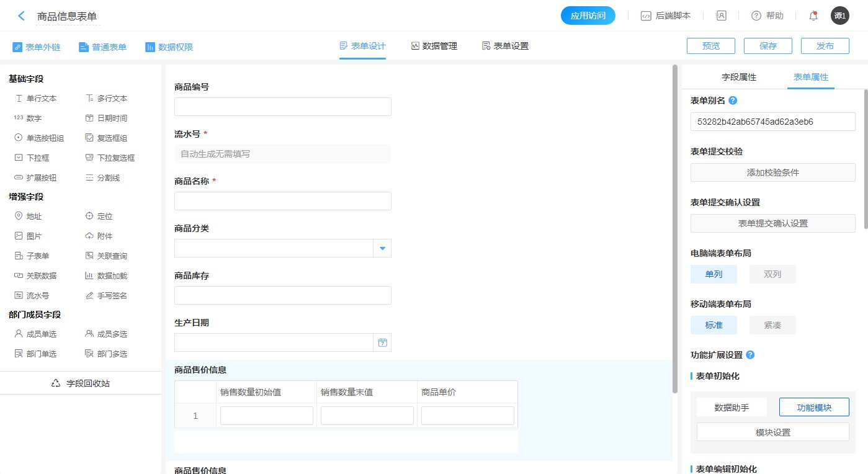Switch to the 数据管理 tab

click(x=434, y=46)
